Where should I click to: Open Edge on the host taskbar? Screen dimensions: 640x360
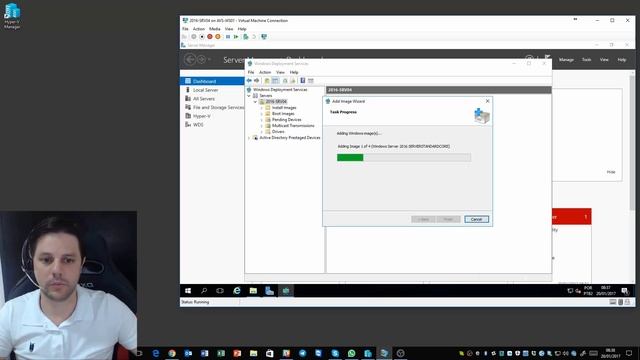[x=156, y=353]
